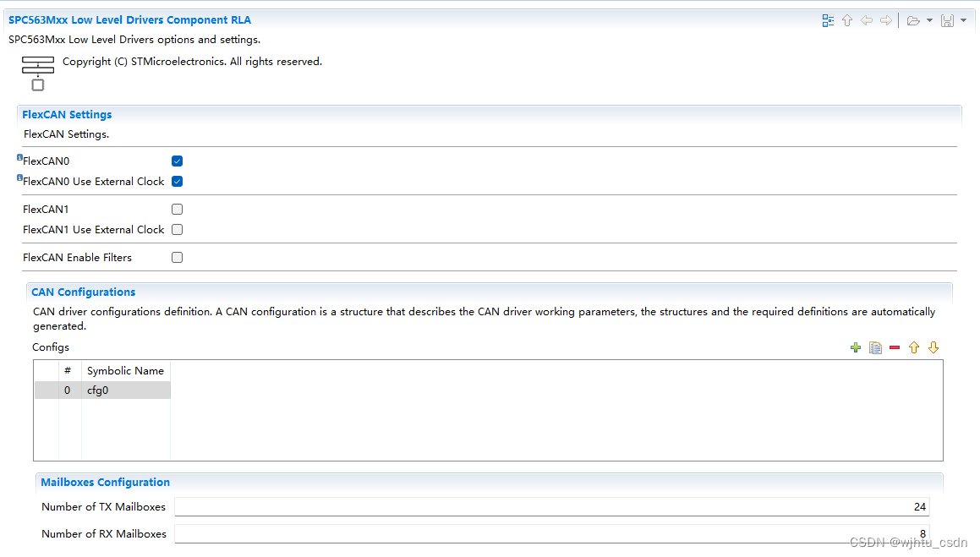980x557 pixels.
Task: Click the info marker beside FlexCAN0 Use External Clock
Action: [x=19, y=178]
